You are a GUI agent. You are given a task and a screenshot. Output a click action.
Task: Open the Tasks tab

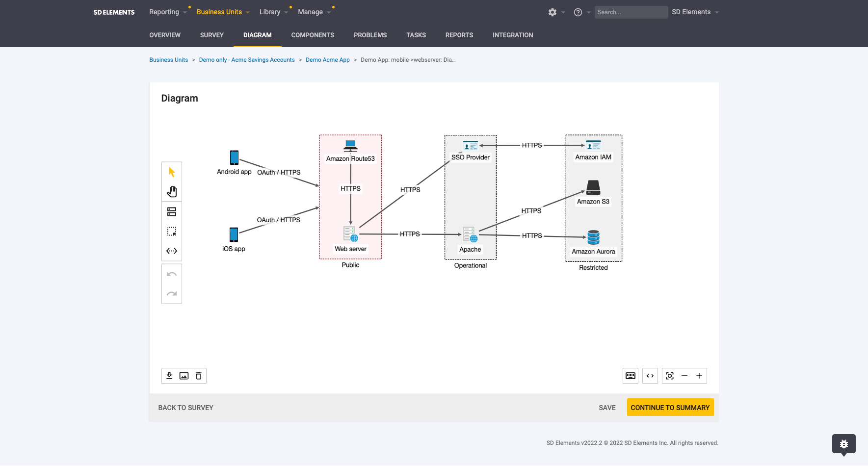416,35
